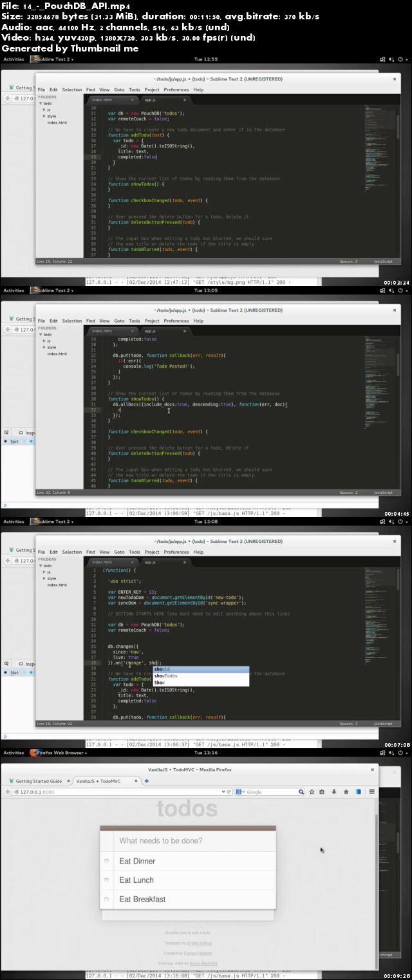
Task: Open the Google search engine dropdown
Action: (x=241, y=792)
